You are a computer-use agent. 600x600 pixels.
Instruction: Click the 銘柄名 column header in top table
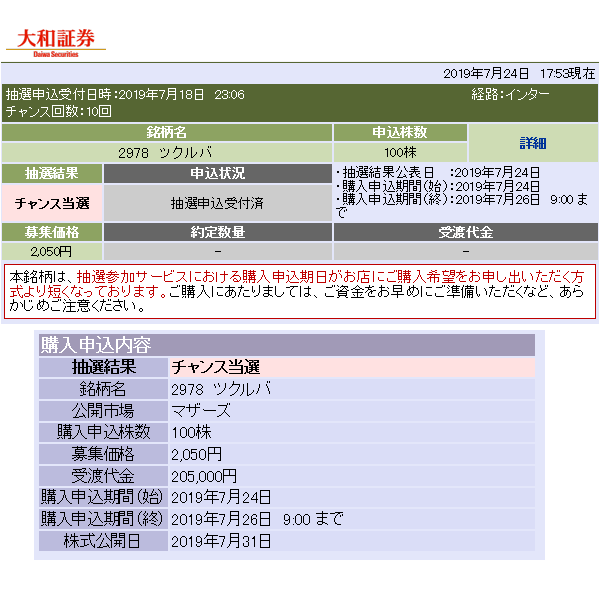(167, 132)
